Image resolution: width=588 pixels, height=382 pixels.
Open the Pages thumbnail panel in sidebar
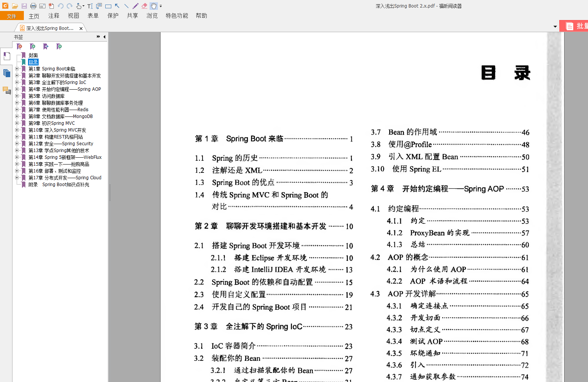coord(6,73)
